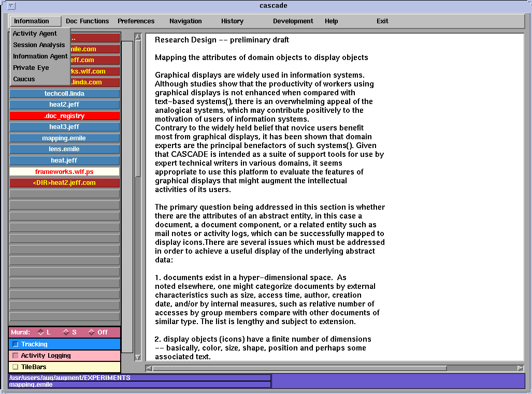The height and width of the screenshot is (394, 532).
Task: Toggle the Activity Logging checkbox
Action: pyautogui.click(x=15, y=355)
